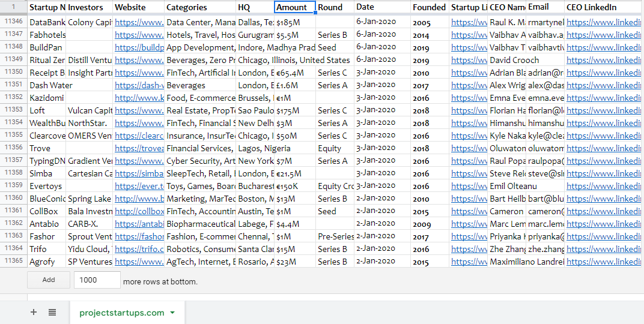Open the Clearcover website link
The image size is (644, 324).
[x=139, y=136]
